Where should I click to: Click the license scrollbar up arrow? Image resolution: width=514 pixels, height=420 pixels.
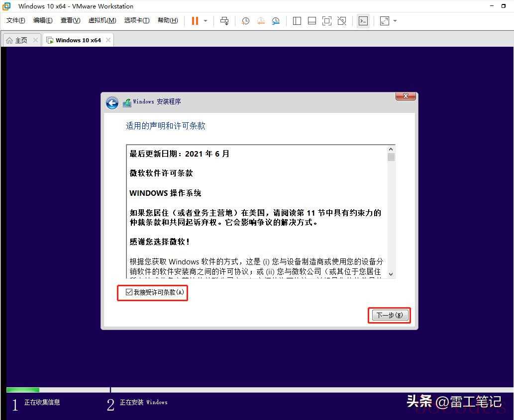pyautogui.click(x=391, y=149)
